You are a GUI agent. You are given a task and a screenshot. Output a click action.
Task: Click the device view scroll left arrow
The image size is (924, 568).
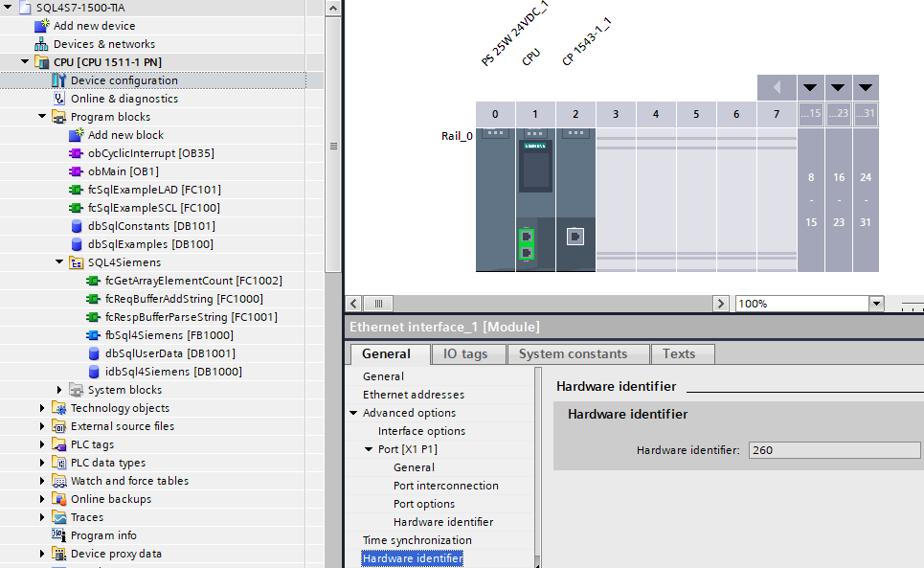pyautogui.click(x=353, y=304)
